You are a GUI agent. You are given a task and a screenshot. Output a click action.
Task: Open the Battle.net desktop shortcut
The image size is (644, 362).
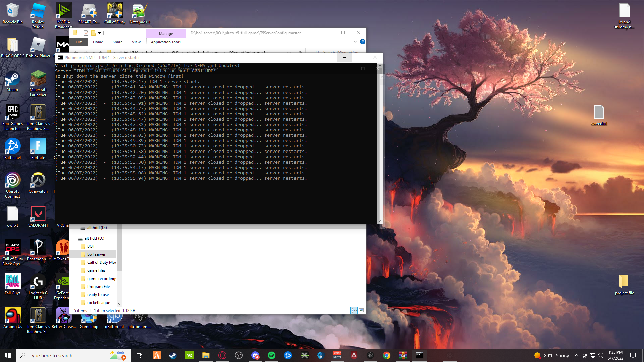click(13, 149)
